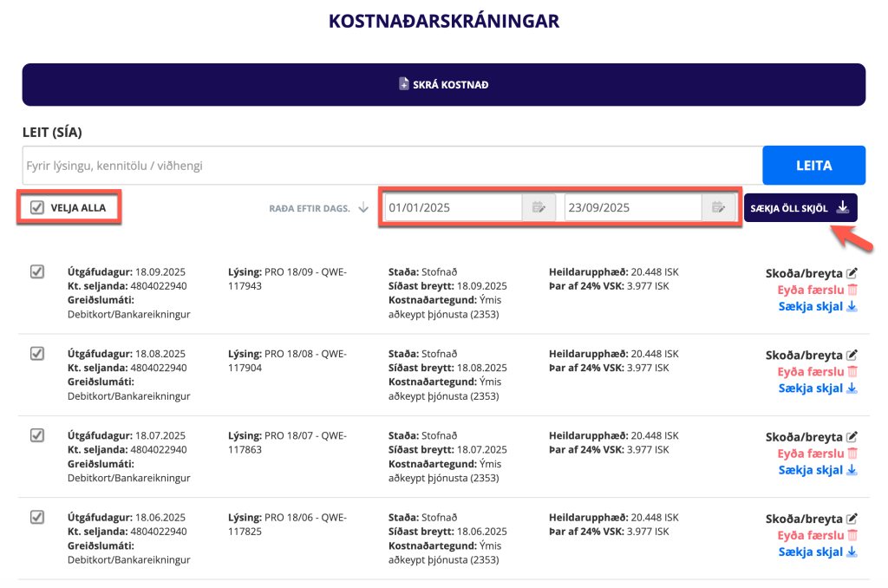Click the download icon on the 18.08.2025 entry

click(852, 388)
